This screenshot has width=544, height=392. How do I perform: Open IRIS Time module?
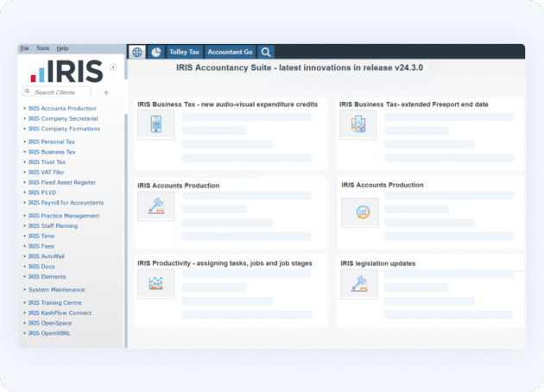(x=41, y=236)
